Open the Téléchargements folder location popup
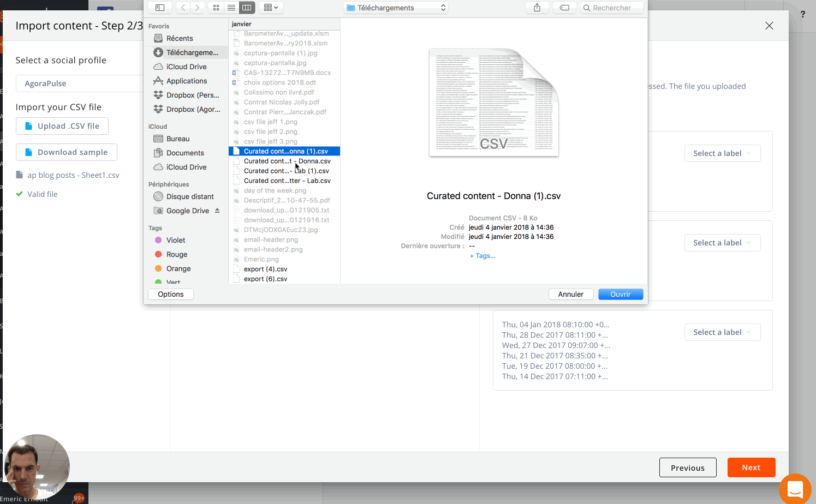 [x=396, y=8]
